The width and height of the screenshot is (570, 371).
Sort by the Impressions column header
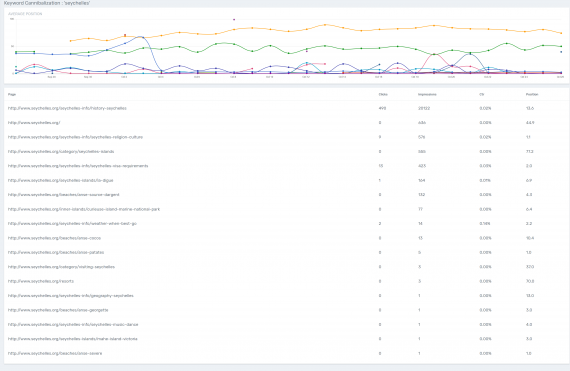[x=427, y=94]
